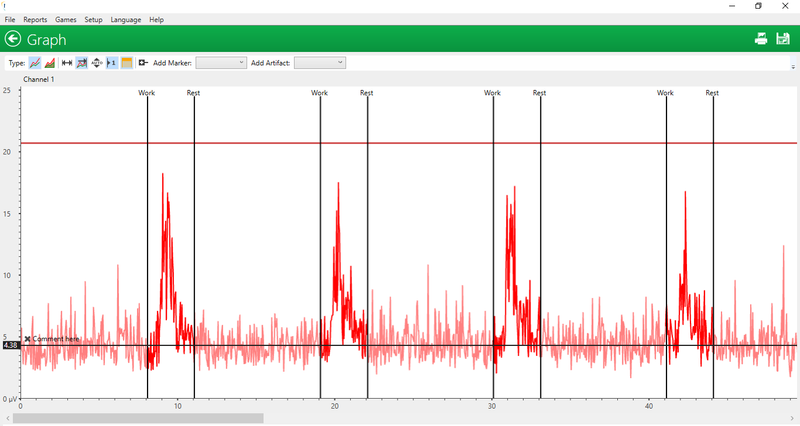The image size is (800, 426).
Task: Open the Reports menu
Action: click(35, 20)
